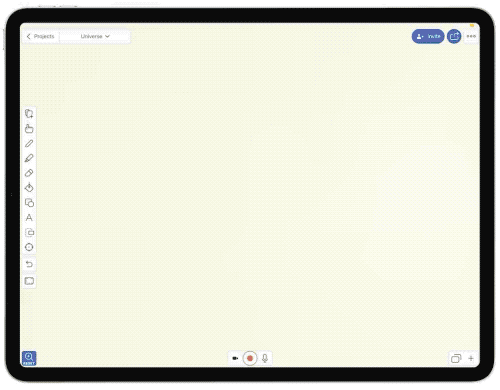
Task: Pick the fill bucket tool
Action: [29, 188]
